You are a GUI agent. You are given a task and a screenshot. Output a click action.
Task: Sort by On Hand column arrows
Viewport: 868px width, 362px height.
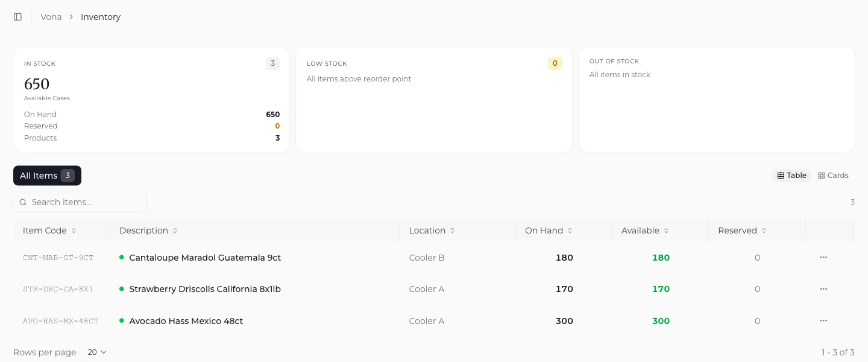click(x=570, y=230)
